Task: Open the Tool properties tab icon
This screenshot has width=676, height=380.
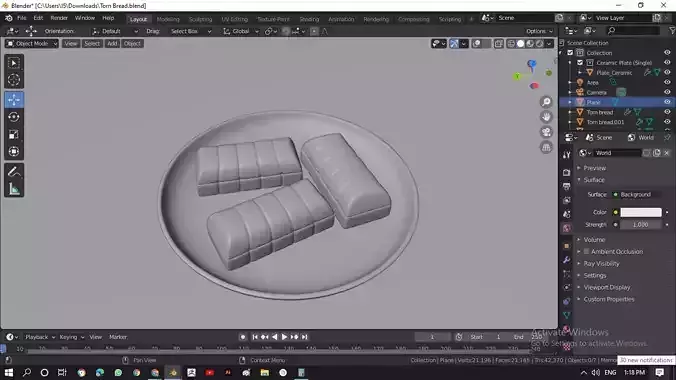Action: pos(566,155)
